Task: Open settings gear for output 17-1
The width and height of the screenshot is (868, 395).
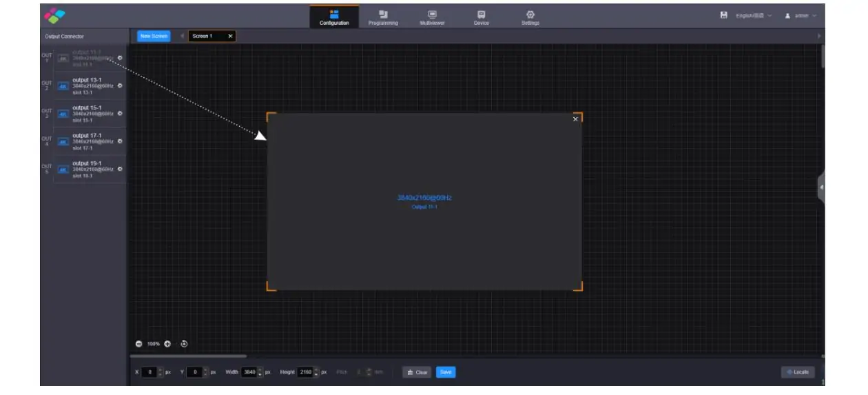Action: [120, 141]
